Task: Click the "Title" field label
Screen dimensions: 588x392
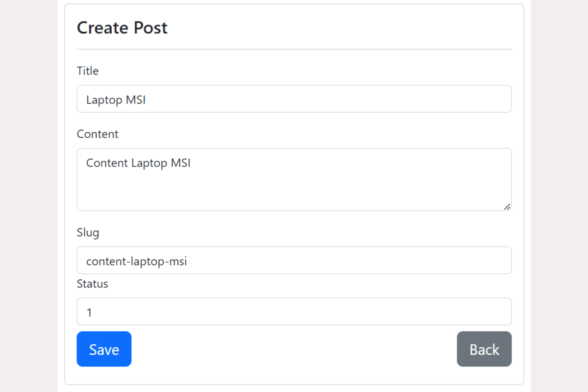Action: click(88, 71)
